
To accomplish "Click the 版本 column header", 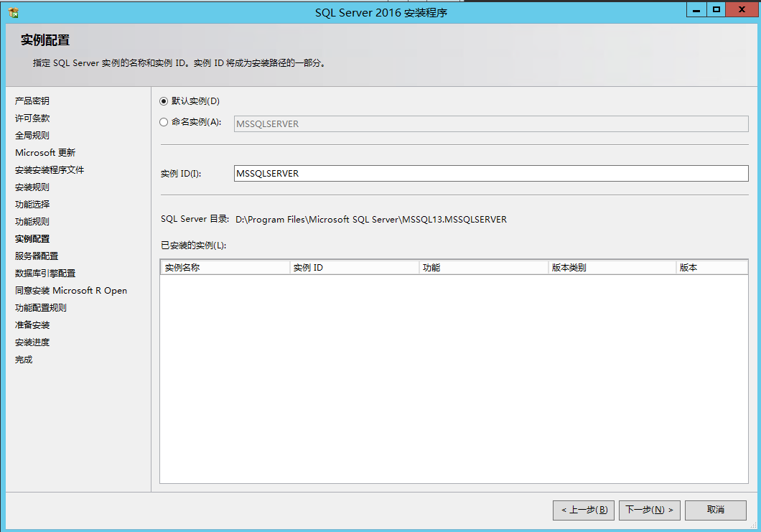I will 711,268.
